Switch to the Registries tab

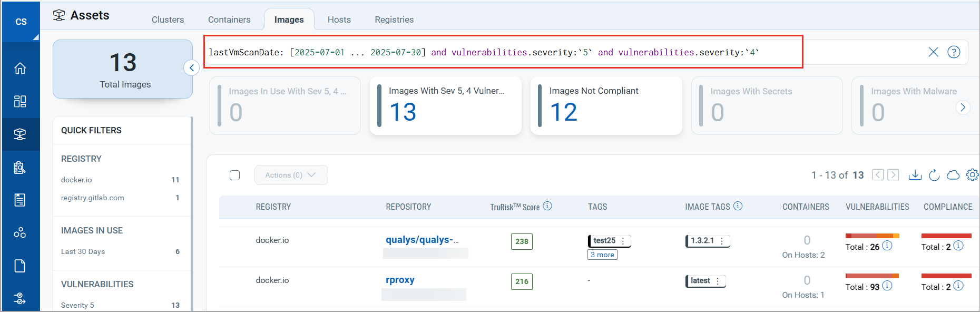coord(394,19)
